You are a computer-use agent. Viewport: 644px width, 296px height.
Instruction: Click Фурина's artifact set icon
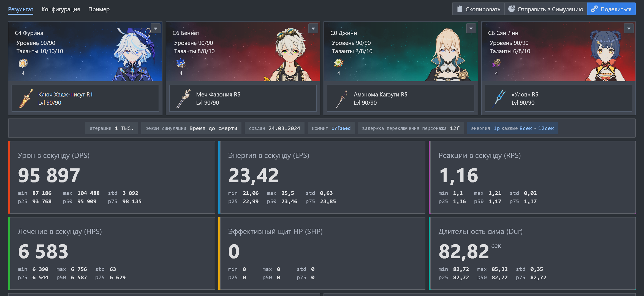23,63
